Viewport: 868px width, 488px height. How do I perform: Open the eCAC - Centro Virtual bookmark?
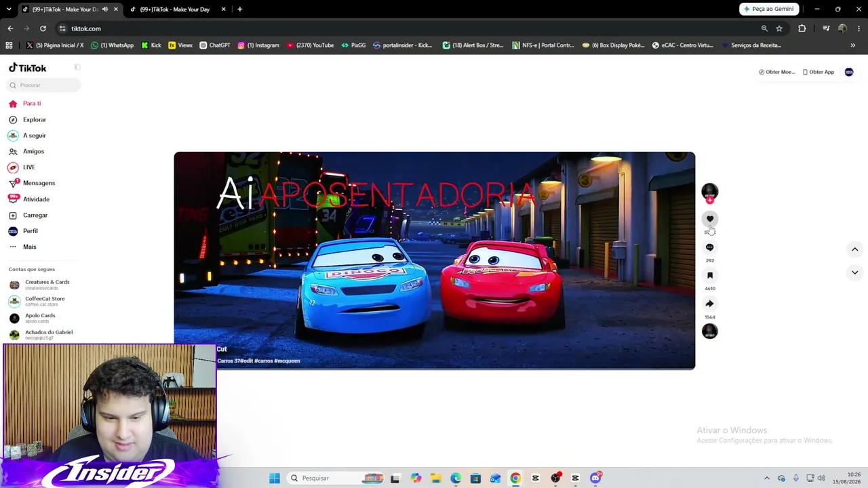click(682, 45)
